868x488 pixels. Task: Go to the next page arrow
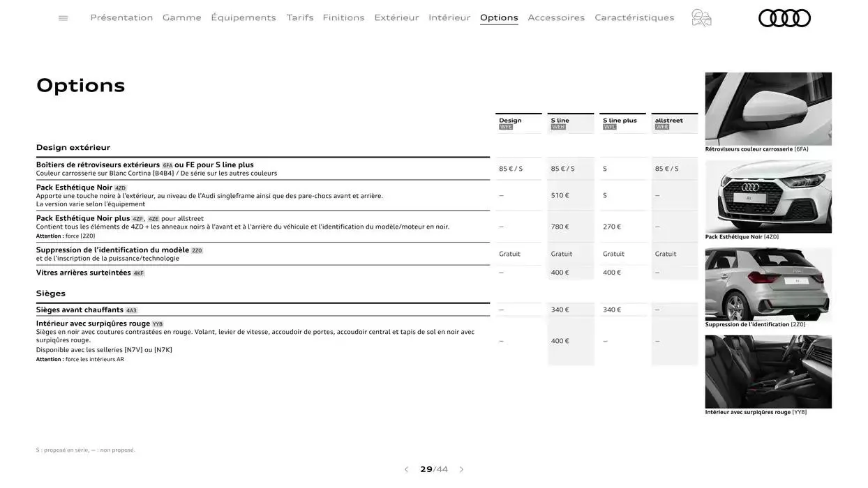(x=461, y=470)
